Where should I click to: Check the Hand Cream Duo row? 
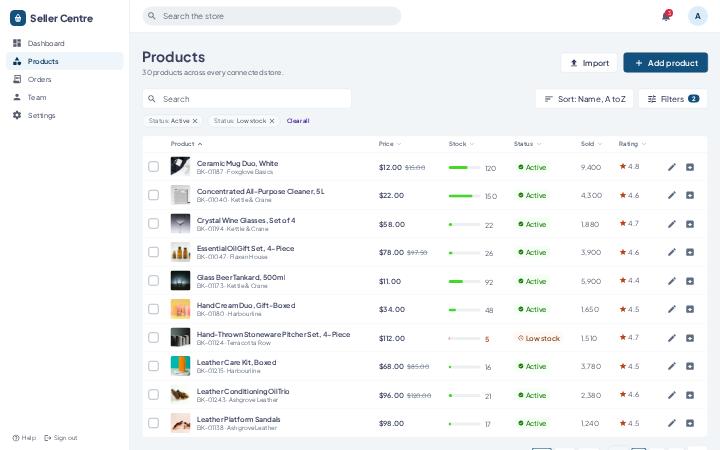coord(153,309)
